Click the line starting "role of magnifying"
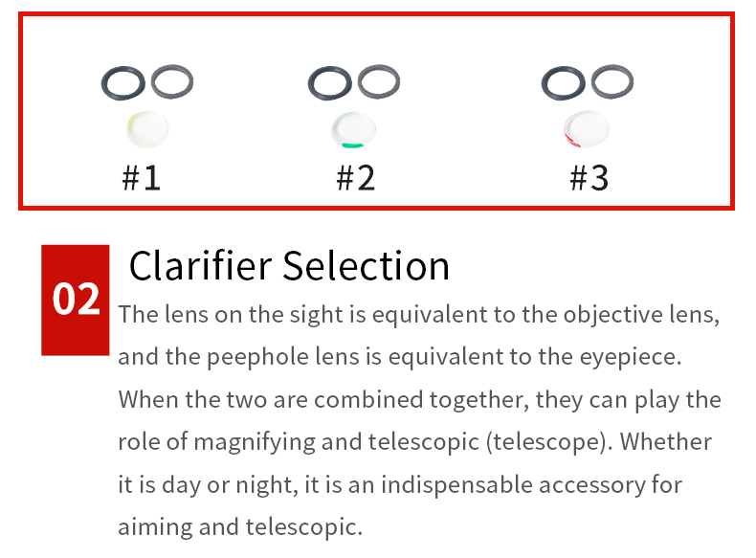The width and height of the screenshot is (756, 558). pos(414,441)
